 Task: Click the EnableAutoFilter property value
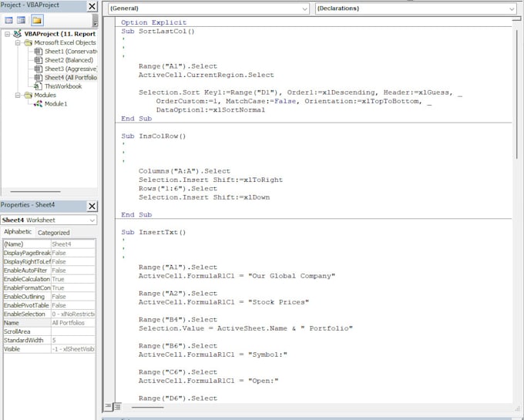tap(73, 270)
